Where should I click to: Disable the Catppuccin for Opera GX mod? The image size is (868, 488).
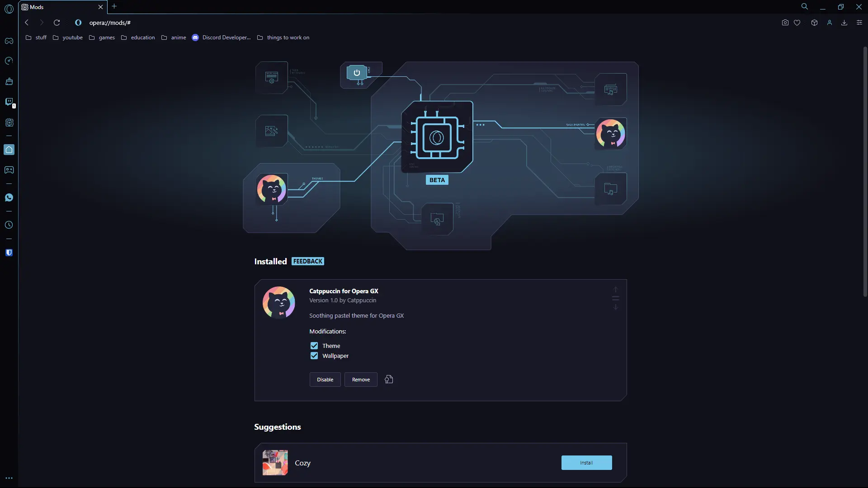(325, 380)
